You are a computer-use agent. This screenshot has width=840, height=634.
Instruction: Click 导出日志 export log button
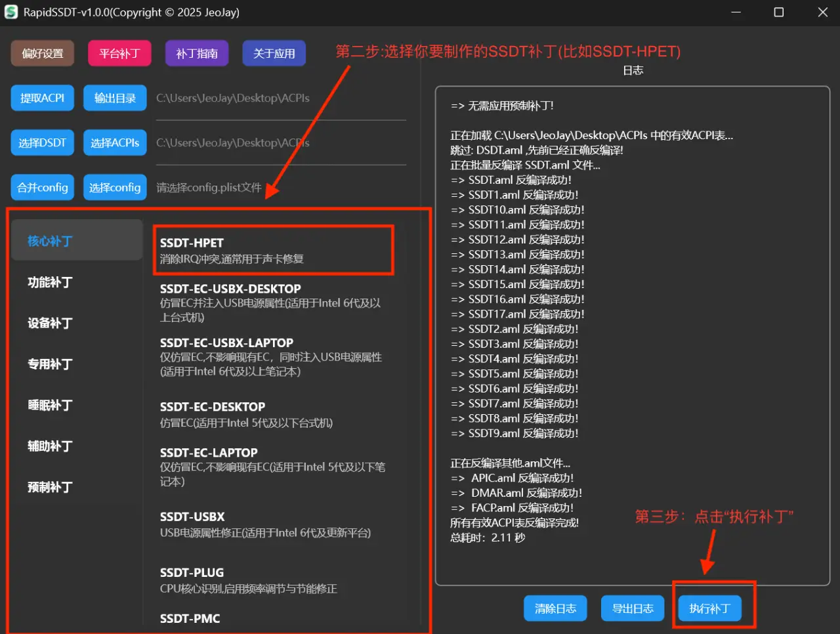tap(633, 608)
